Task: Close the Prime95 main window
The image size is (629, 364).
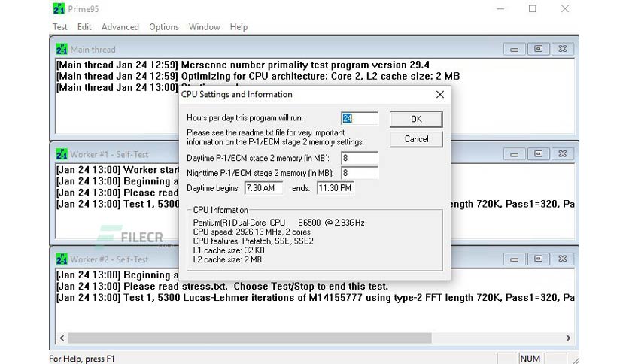Action: pos(565,8)
